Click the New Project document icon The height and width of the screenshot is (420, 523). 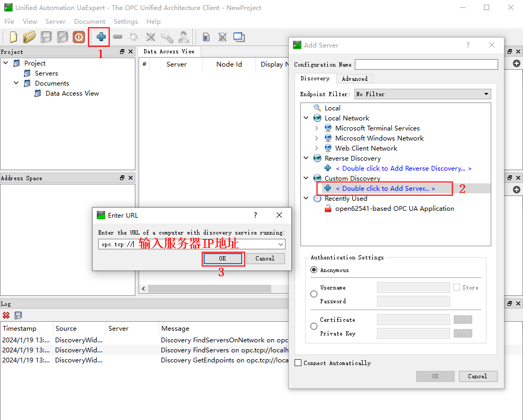[14, 37]
